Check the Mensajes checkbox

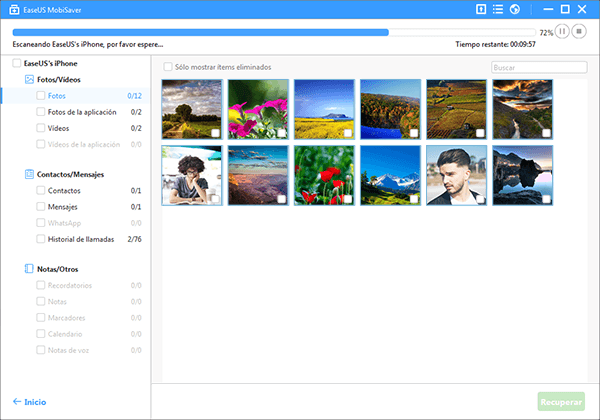[x=41, y=207]
